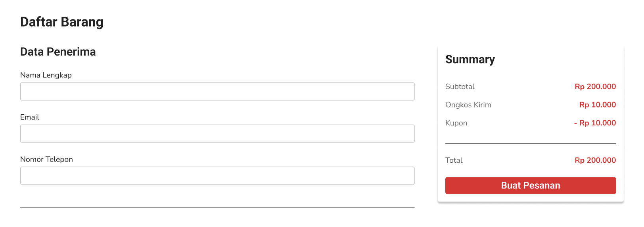Click the Nomor Telepon field label

click(46, 159)
